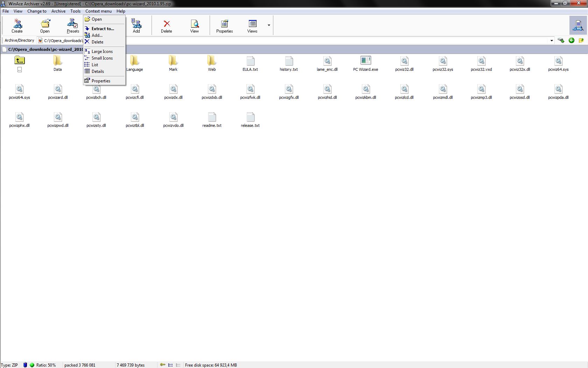Viewport: 588px width, 368px height.
Task: Click the Views toolbar icon
Action: (252, 26)
